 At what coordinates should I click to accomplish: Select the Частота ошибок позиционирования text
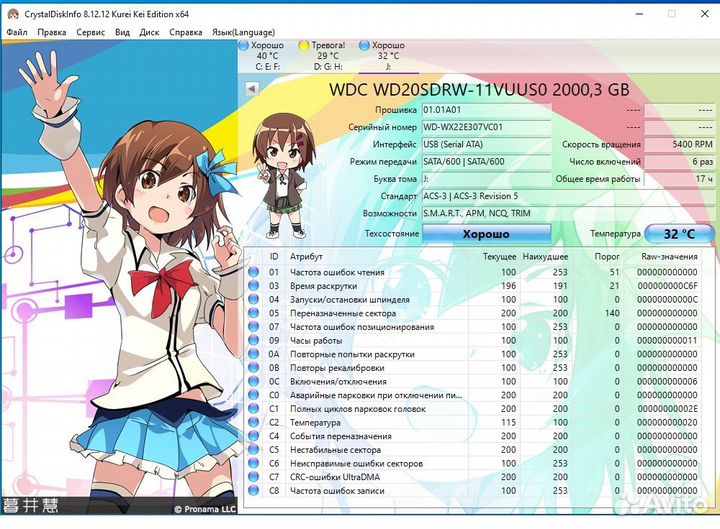pos(362,327)
